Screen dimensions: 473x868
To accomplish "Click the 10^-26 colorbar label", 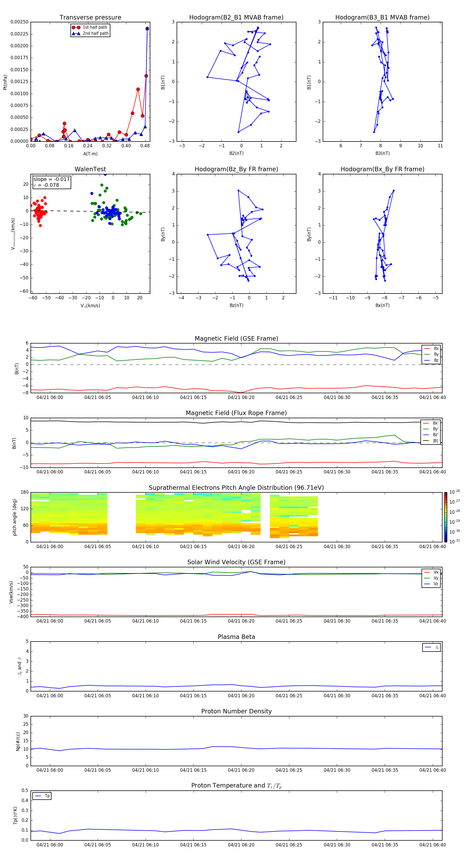I will 455,492.
